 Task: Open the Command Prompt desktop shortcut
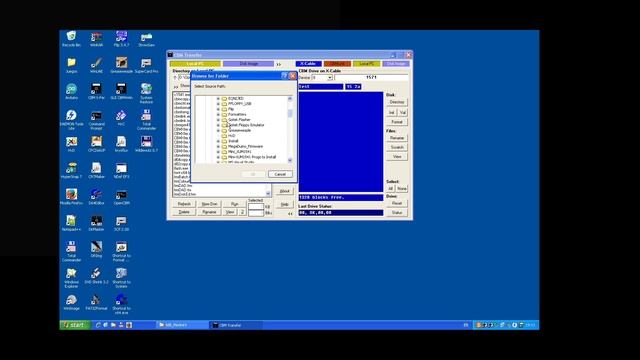point(96,120)
